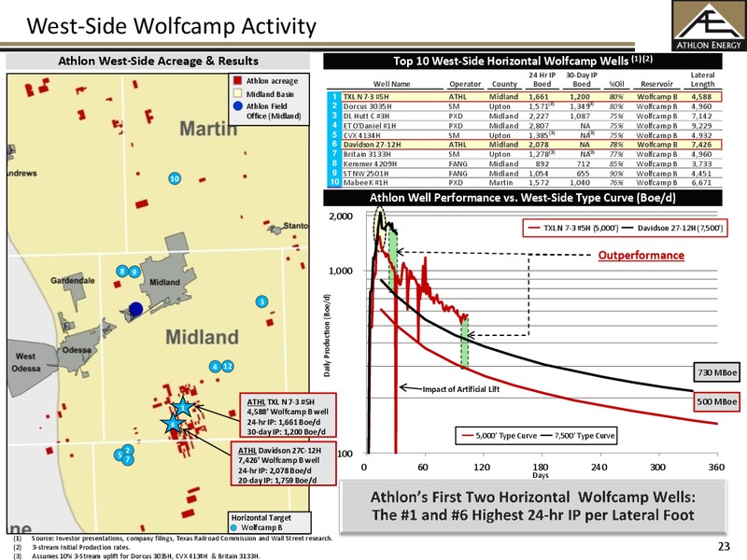Click the Martin county label on map
This screenshot has width=747, height=560.
pos(208,129)
